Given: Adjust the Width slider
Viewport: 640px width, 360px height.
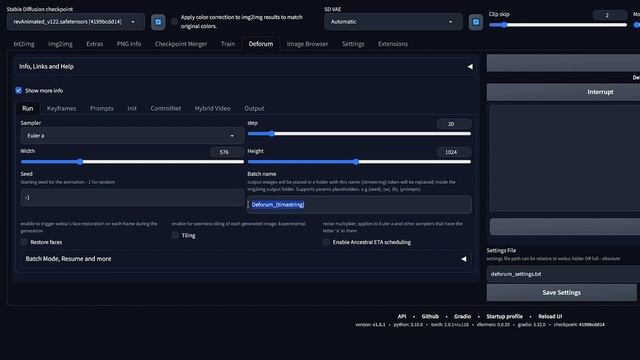Looking at the screenshot, I should click(132, 162).
